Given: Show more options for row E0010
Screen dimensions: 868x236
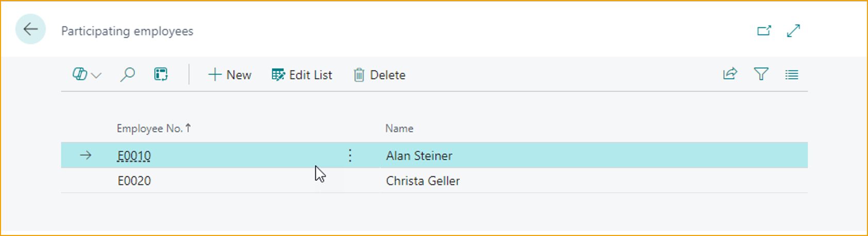Looking at the screenshot, I should [x=350, y=156].
